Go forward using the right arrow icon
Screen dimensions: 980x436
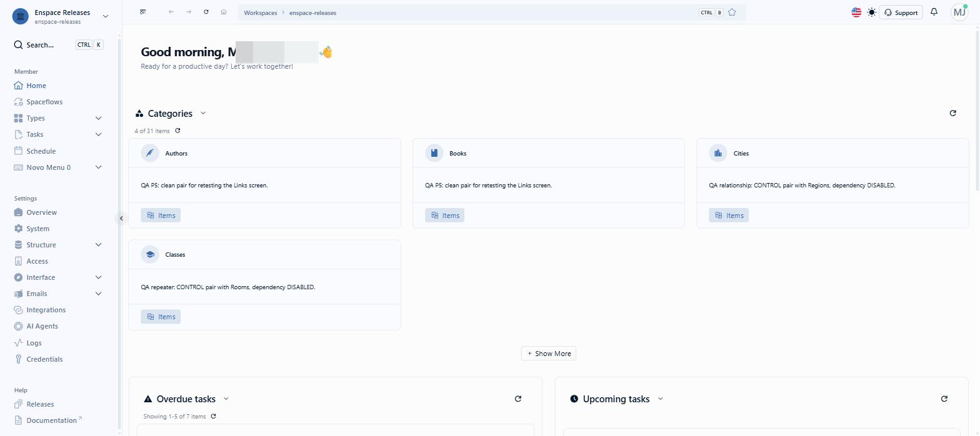[189, 12]
